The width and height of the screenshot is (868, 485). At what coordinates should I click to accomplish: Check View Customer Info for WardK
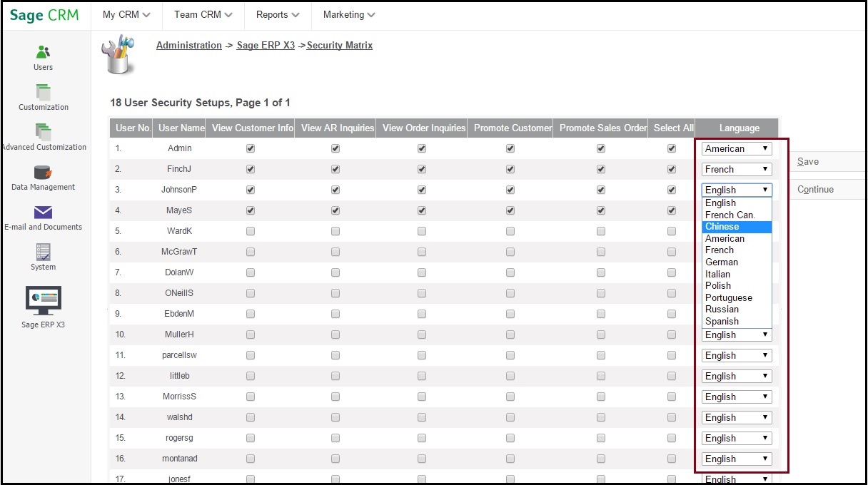[251, 231]
